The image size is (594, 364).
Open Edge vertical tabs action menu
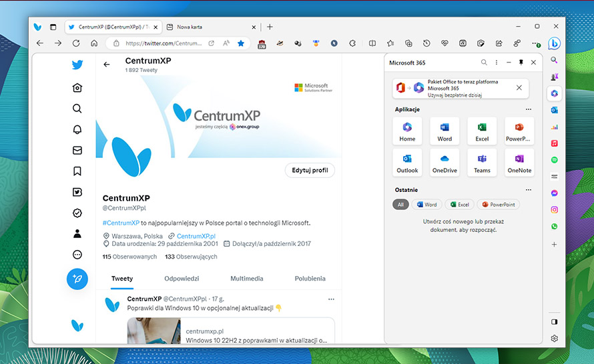[53, 27]
